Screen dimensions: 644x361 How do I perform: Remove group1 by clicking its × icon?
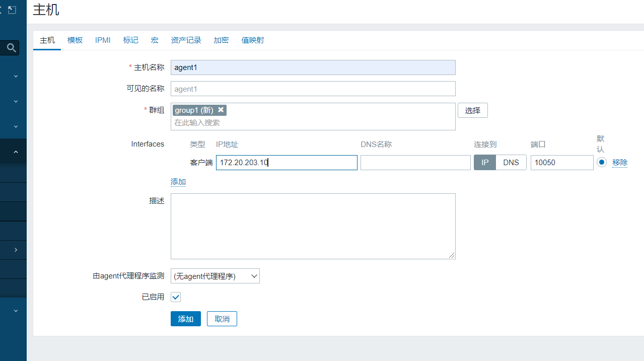(x=221, y=110)
